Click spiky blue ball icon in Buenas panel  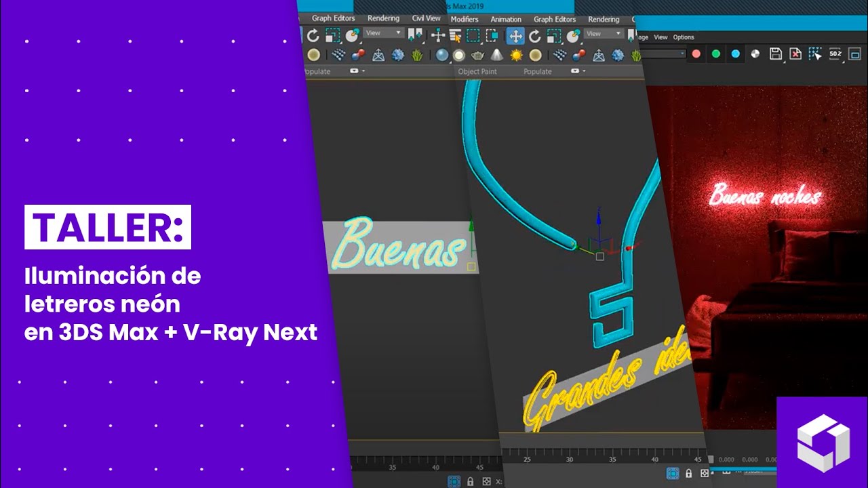398,55
